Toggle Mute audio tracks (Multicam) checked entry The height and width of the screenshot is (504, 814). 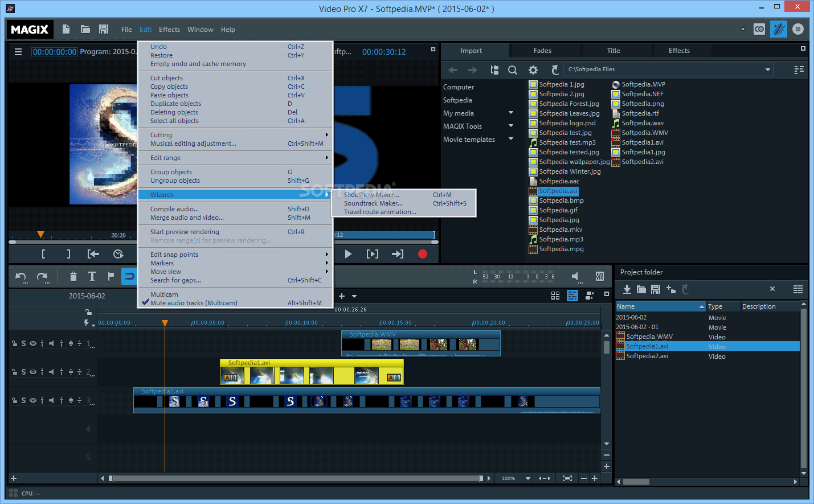click(x=235, y=303)
